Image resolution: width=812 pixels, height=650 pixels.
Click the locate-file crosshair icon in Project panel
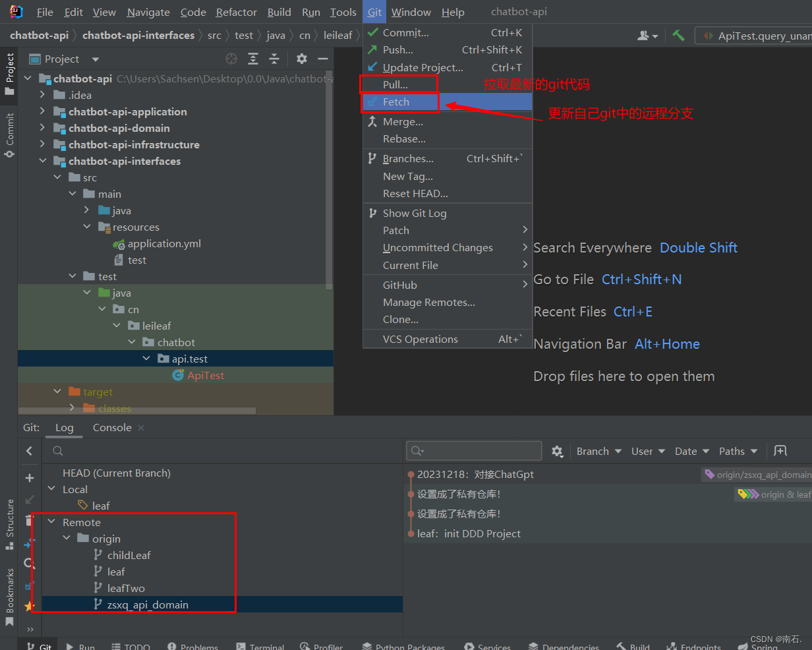(231, 59)
